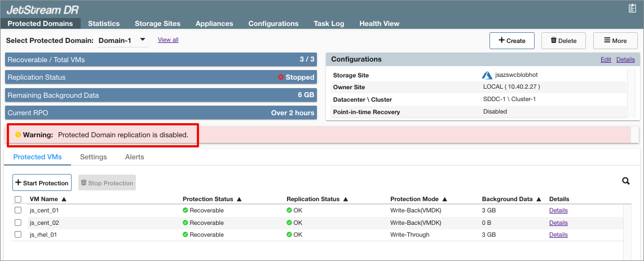Click green Recoverable icon for js_cent_01
644x261 pixels.
(186, 210)
